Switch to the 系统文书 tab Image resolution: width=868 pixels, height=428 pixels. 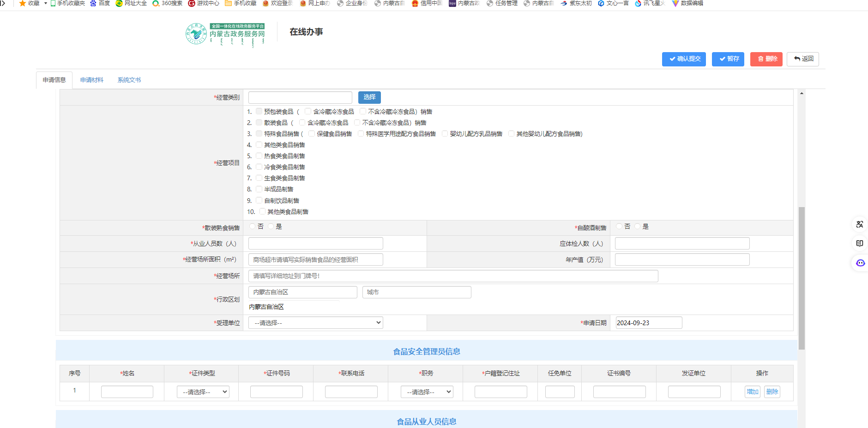pyautogui.click(x=129, y=80)
